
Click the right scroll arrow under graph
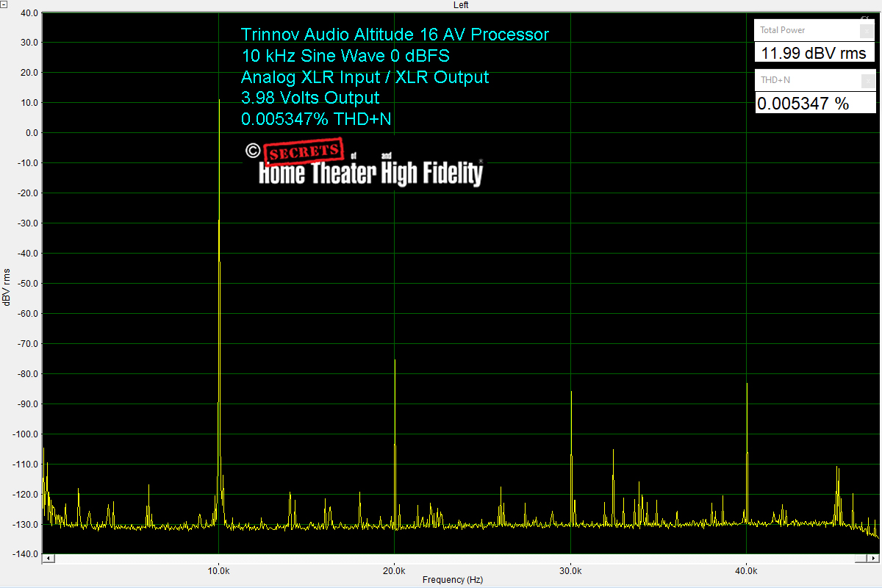pos(874,559)
